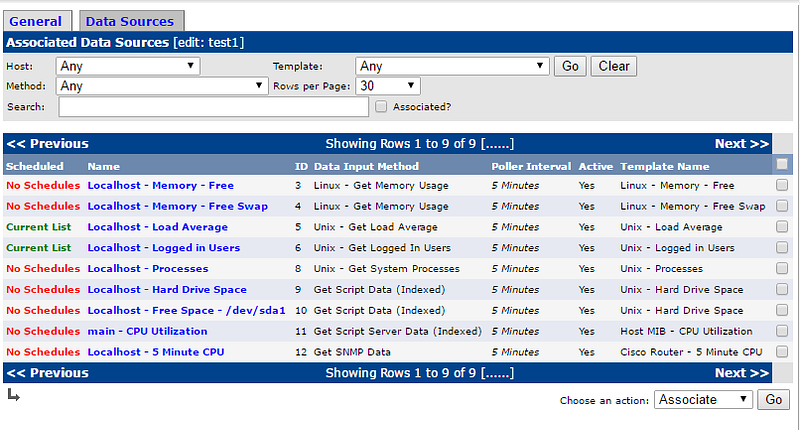Click bottom Next >> pagination link
This screenshot has width=800, height=430.
click(742, 373)
